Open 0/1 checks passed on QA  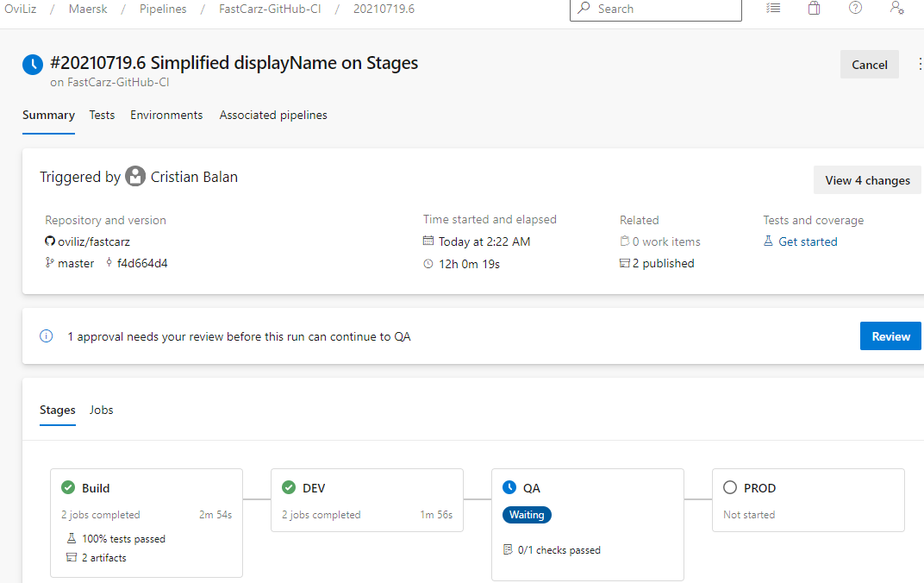559,550
